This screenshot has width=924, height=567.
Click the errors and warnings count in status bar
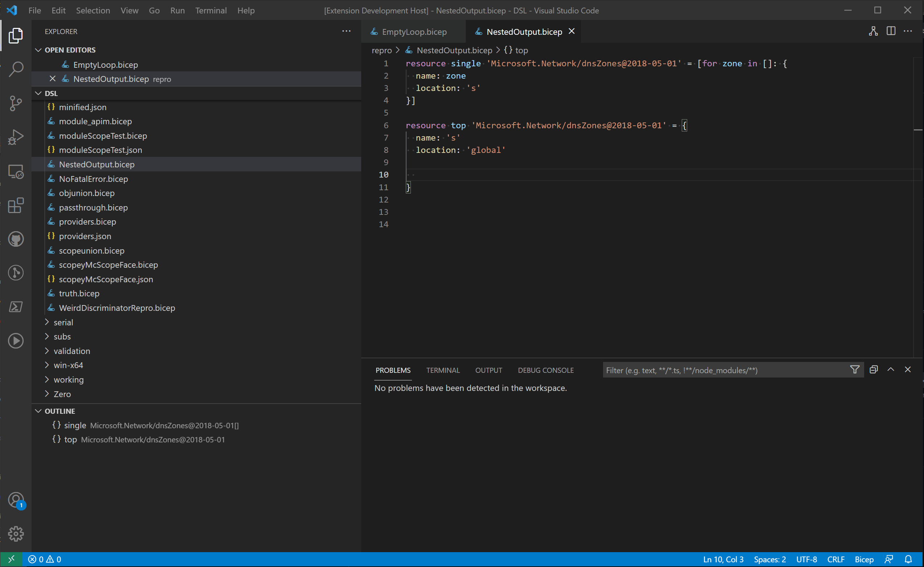[x=45, y=559]
